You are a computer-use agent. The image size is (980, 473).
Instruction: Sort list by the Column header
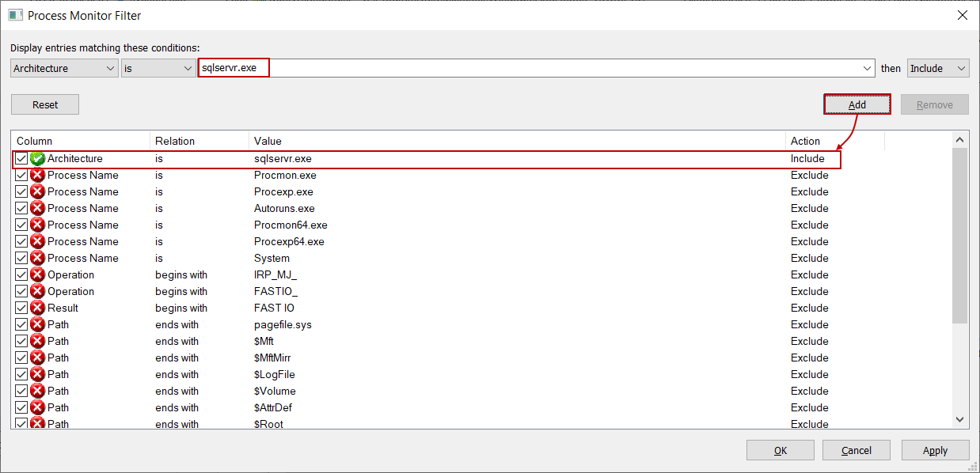[x=79, y=141]
